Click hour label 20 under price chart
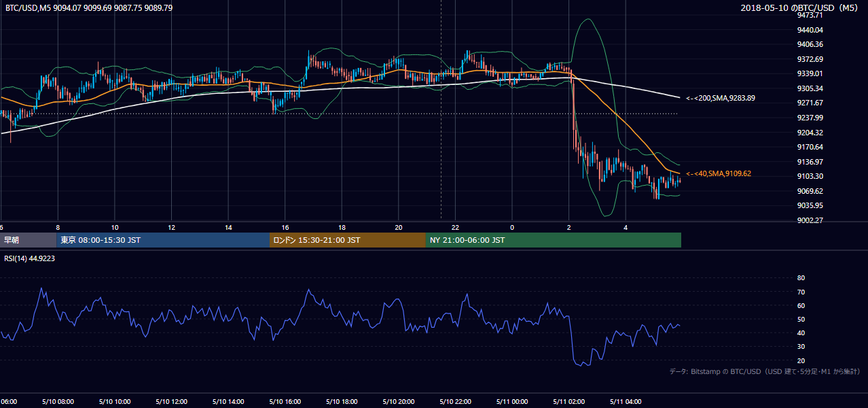This screenshot has height=408, width=868. pos(399,227)
